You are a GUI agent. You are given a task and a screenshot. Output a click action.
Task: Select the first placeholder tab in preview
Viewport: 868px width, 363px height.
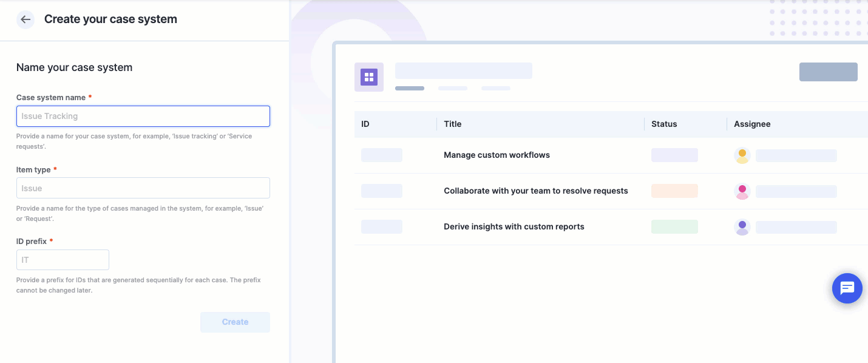(410, 88)
